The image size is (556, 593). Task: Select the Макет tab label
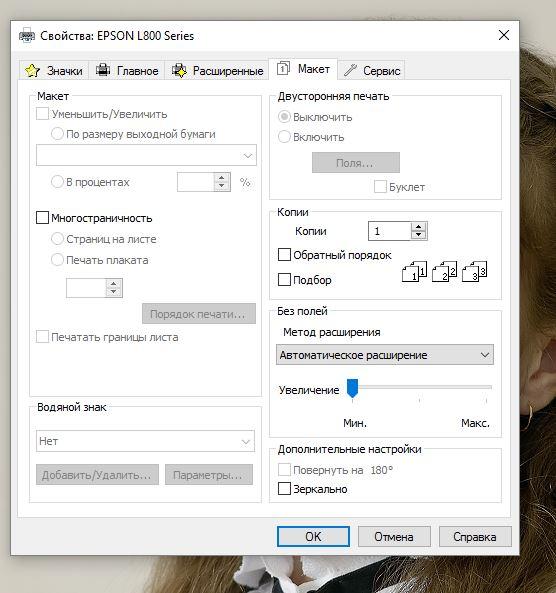pyautogui.click(x=314, y=69)
